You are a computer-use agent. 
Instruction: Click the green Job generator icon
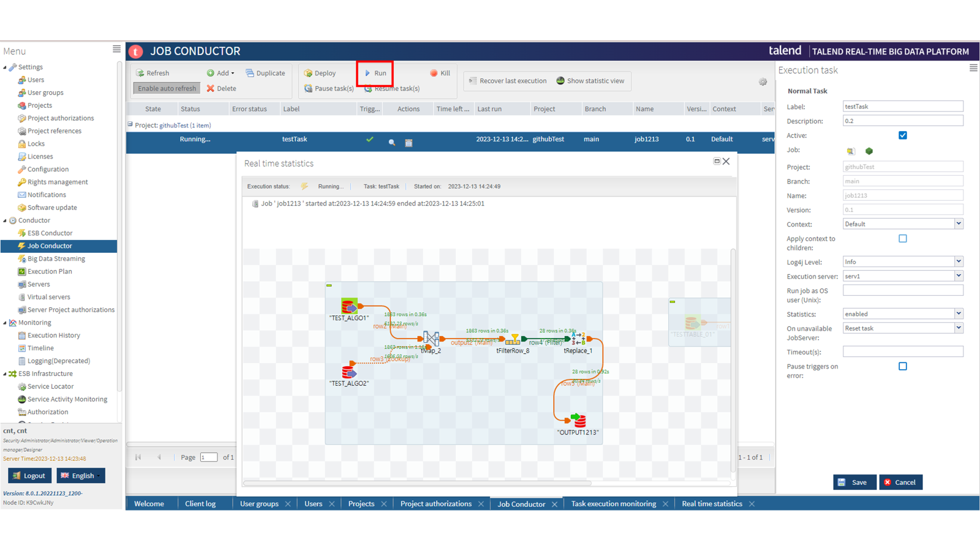[x=869, y=151]
